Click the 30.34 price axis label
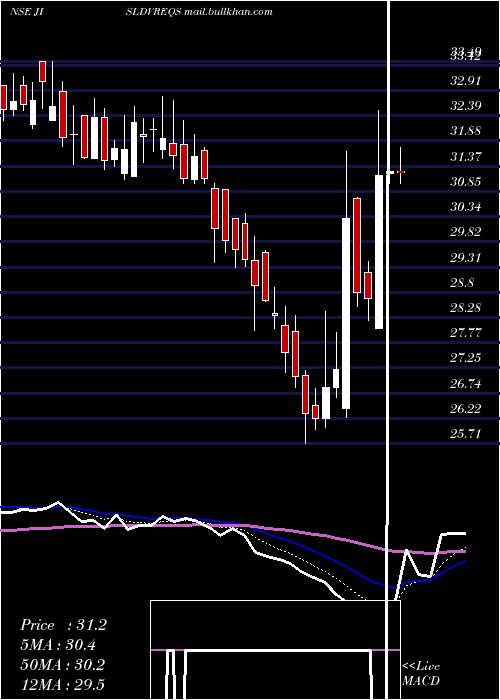 pos(466,207)
